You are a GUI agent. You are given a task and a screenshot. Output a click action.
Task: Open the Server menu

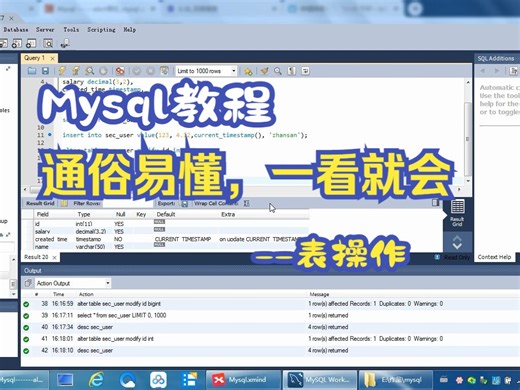click(45, 30)
